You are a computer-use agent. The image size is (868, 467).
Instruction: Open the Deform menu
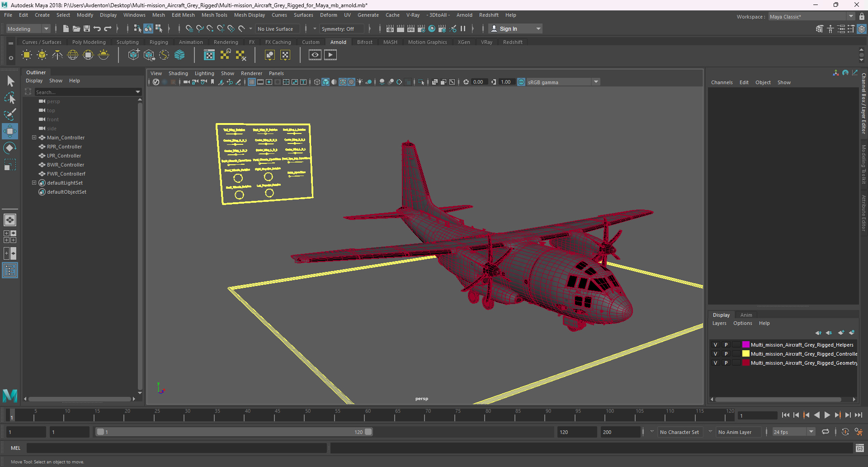click(329, 15)
